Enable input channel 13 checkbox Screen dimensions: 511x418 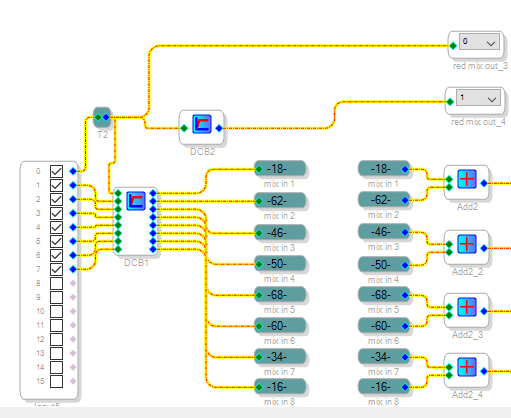click(x=56, y=353)
